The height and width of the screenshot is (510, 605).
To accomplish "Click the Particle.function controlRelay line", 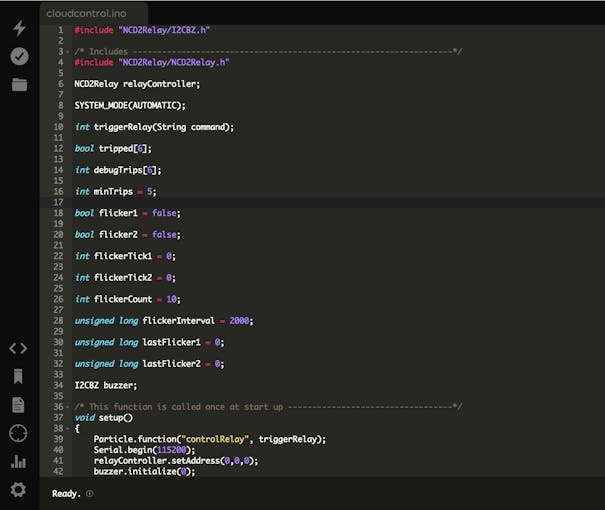I will pyautogui.click(x=210, y=439).
